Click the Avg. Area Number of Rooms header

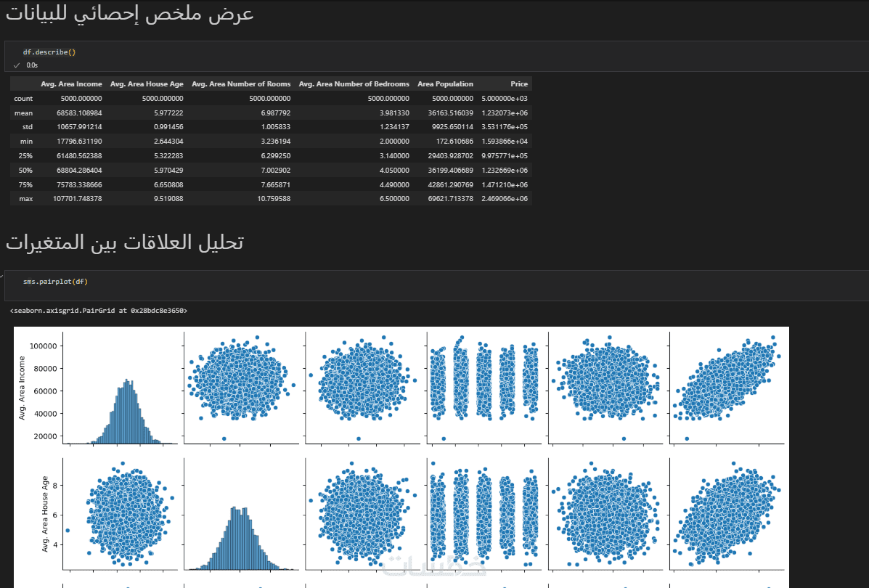click(241, 84)
